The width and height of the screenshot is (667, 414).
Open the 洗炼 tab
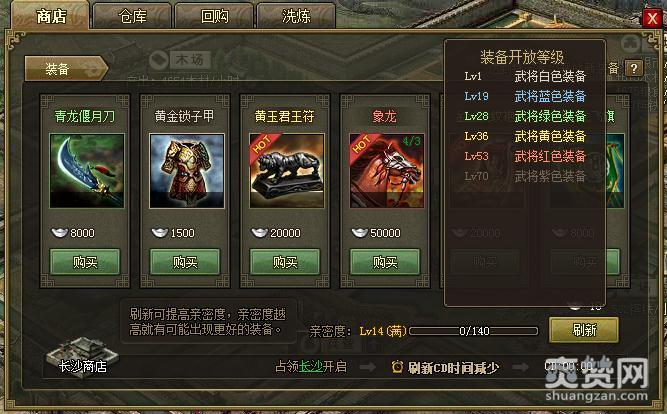tap(296, 16)
